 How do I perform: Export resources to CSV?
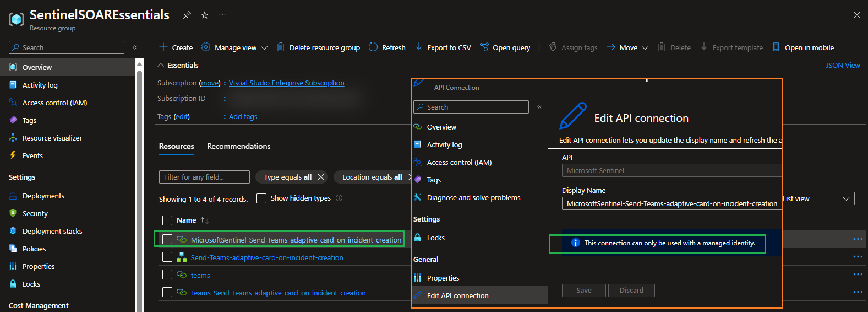tap(443, 47)
